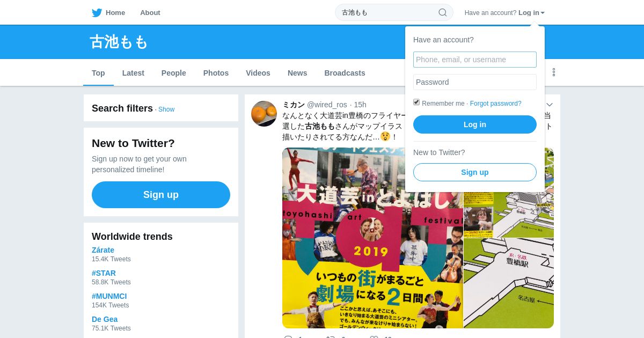Show the search filters
Screen dimensions: 644x338
point(166,109)
